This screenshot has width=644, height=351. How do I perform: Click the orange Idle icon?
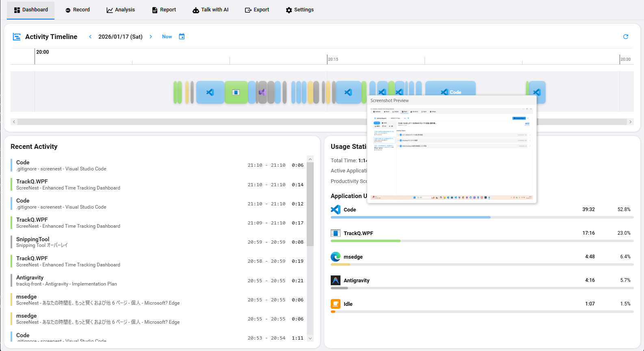point(336,304)
